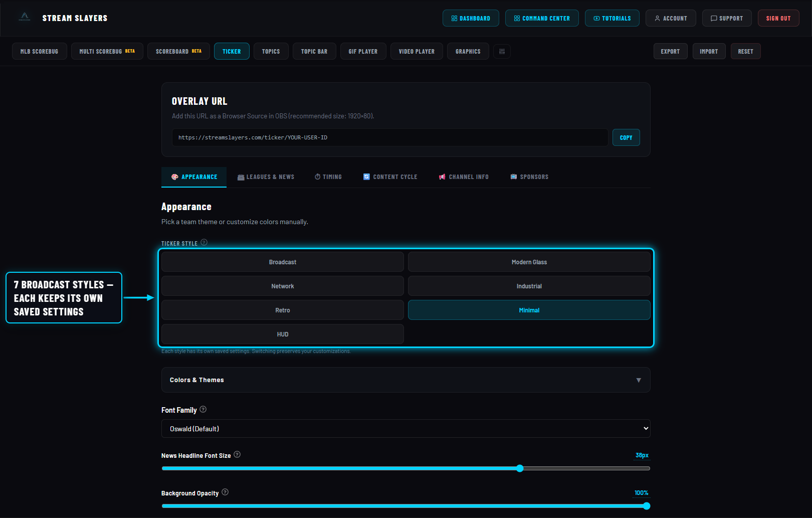Viewport: 812px width, 518px height.
Task: Select the Retro ticker style
Action: tap(283, 310)
